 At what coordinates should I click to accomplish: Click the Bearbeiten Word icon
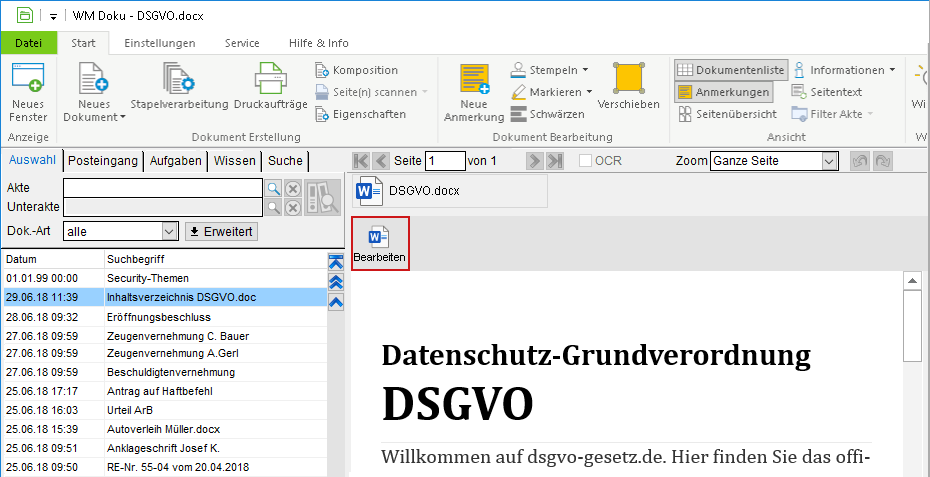click(380, 244)
